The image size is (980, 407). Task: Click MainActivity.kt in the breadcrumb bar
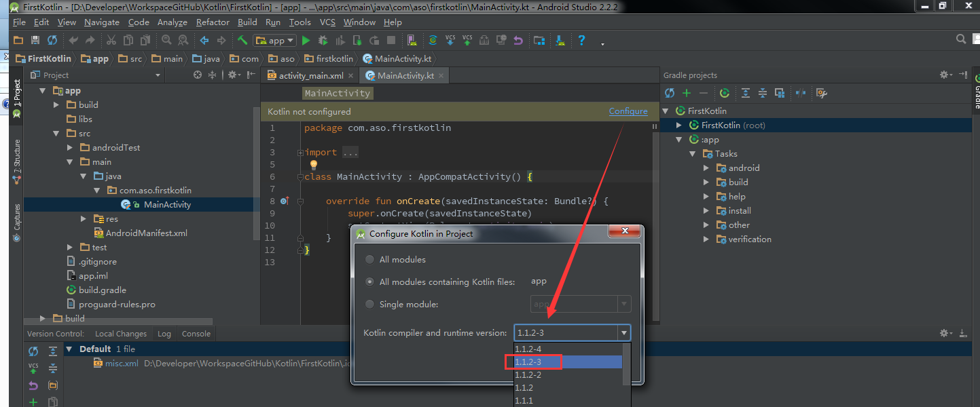click(x=398, y=58)
